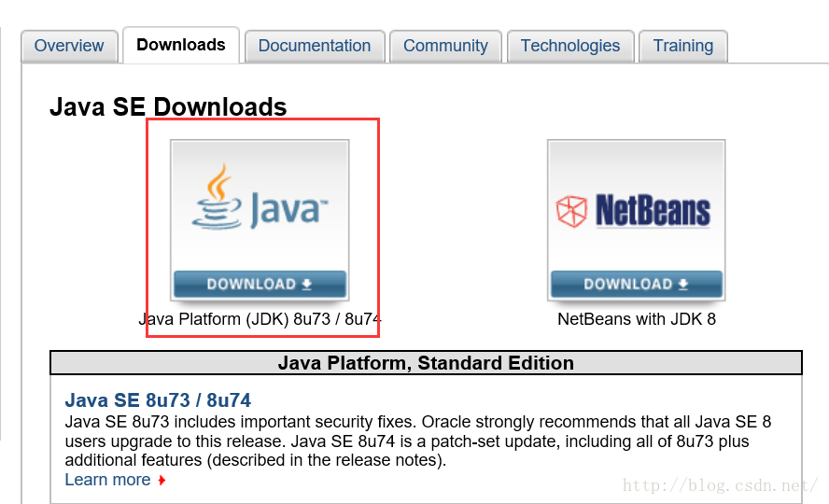Go to the Technologies tab
The width and height of the screenshot is (829, 504).
(x=570, y=46)
